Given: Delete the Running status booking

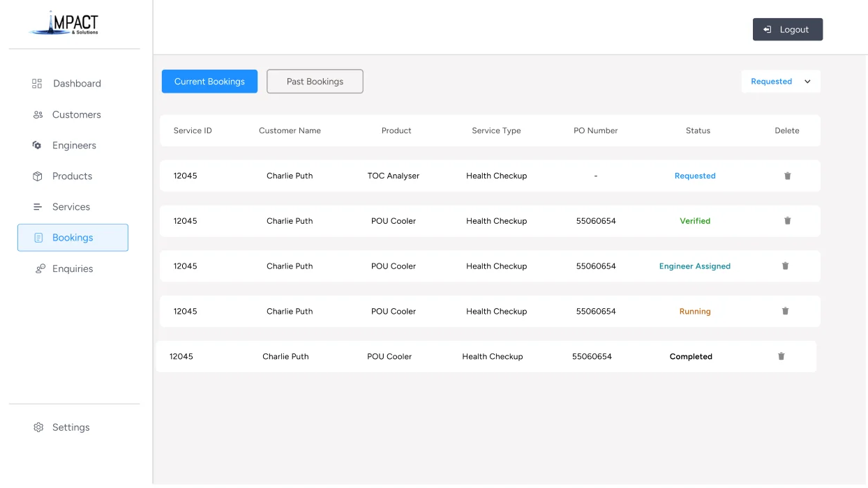Looking at the screenshot, I should pyautogui.click(x=785, y=311).
